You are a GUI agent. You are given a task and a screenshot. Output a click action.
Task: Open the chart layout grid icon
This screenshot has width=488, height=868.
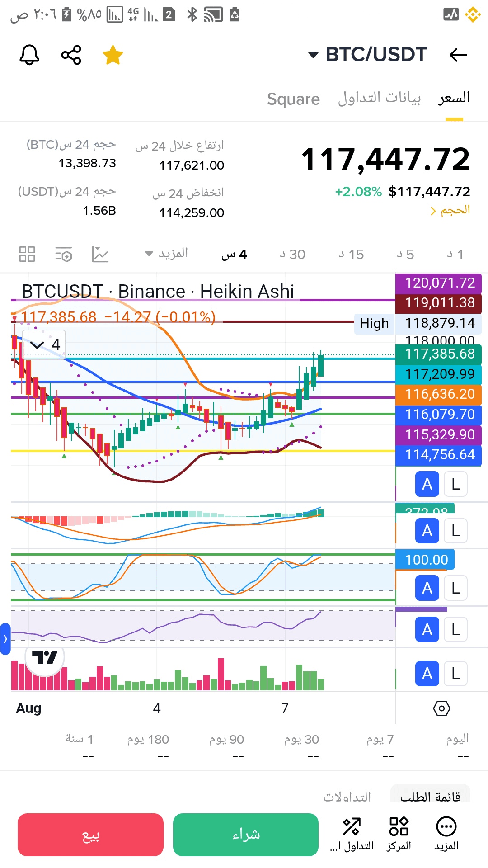(x=27, y=254)
